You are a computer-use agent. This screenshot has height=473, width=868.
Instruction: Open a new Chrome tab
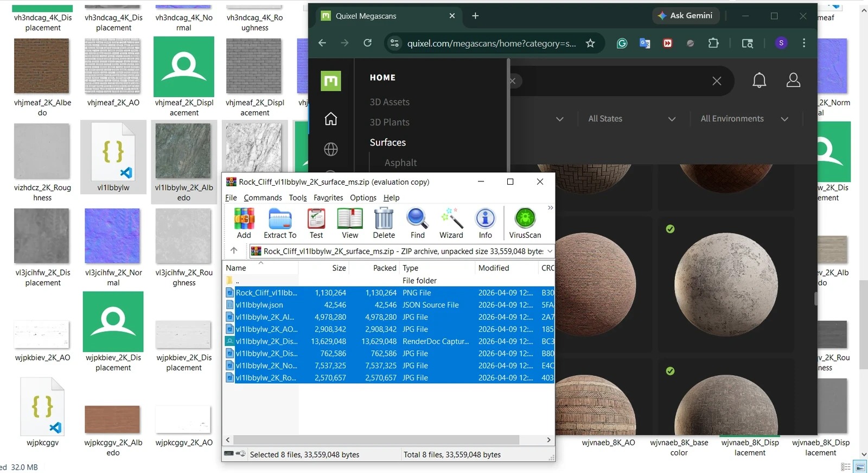point(475,16)
